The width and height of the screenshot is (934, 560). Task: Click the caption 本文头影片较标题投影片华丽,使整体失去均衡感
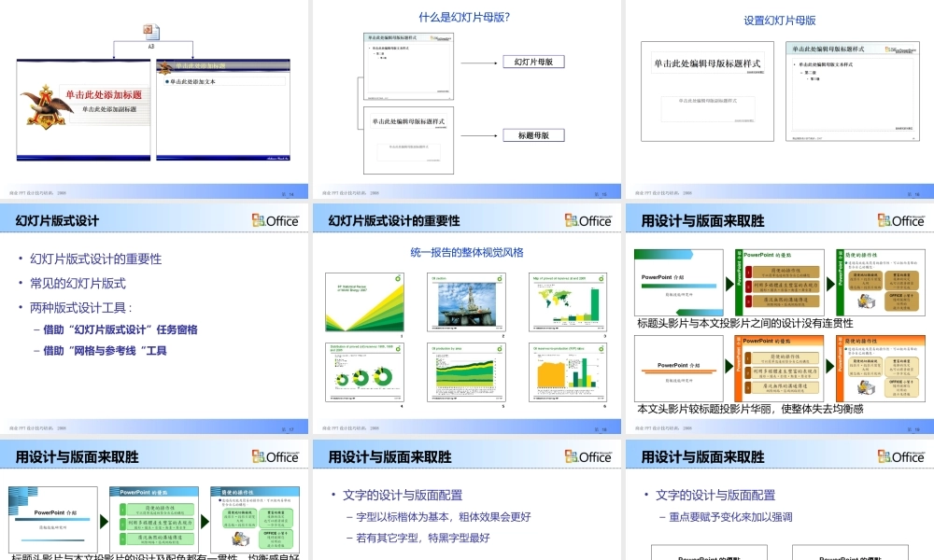[x=751, y=409]
